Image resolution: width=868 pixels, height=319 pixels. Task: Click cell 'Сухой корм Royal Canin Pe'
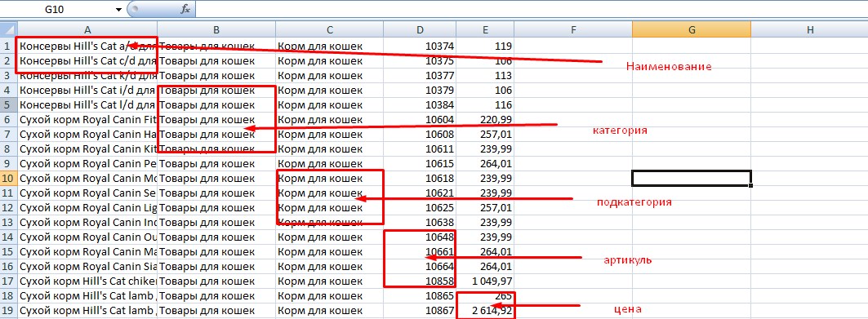point(87,163)
